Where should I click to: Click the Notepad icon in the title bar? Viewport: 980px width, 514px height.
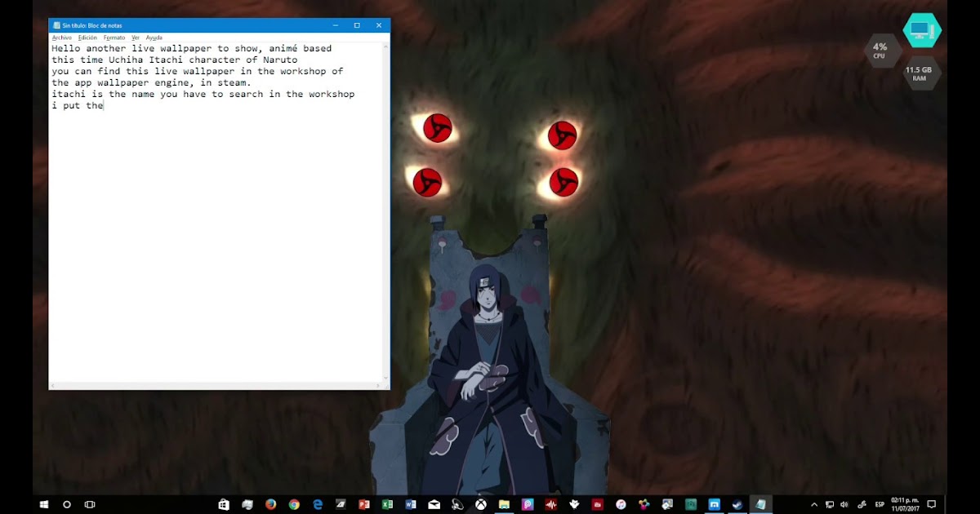[x=56, y=25]
